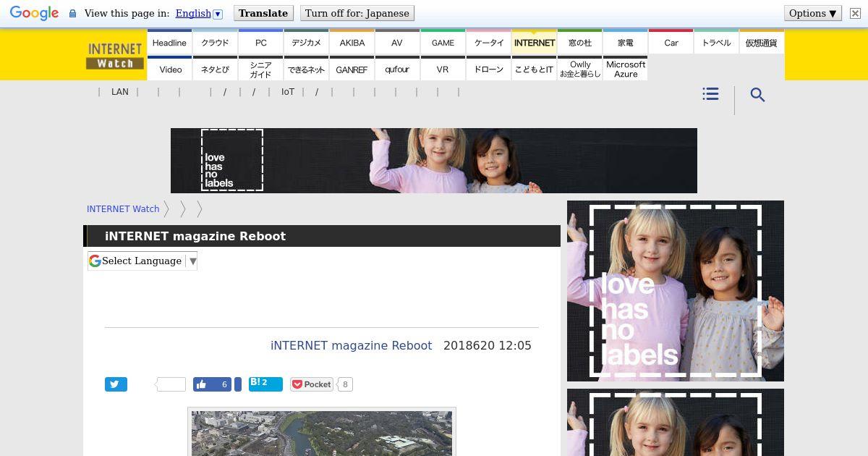Viewport: 868px width, 456px height.
Task: Open the Car tab
Action: click(671, 43)
